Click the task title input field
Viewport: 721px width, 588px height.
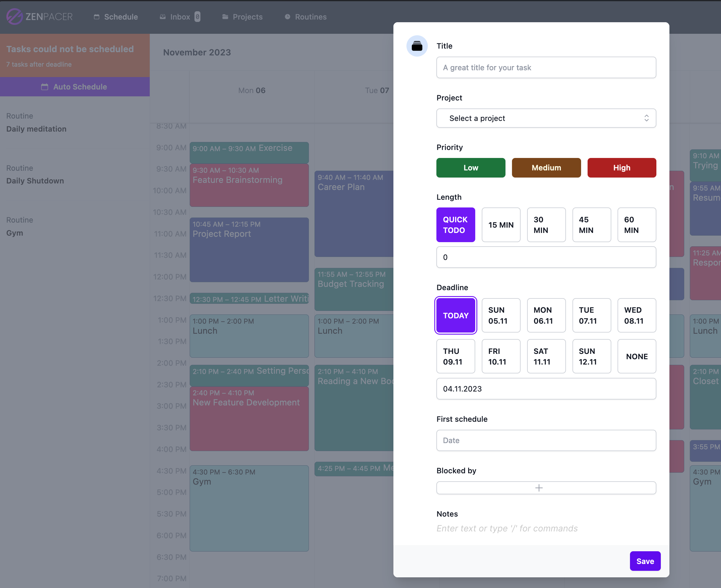click(x=546, y=67)
